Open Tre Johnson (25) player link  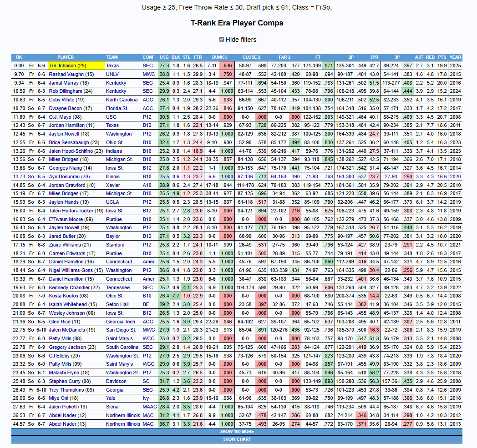(x=67, y=65)
